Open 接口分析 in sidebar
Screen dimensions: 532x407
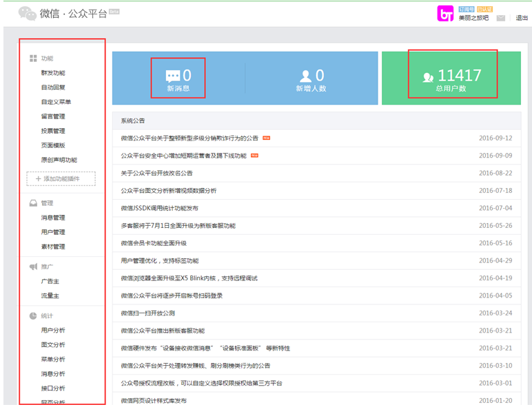[x=53, y=388]
